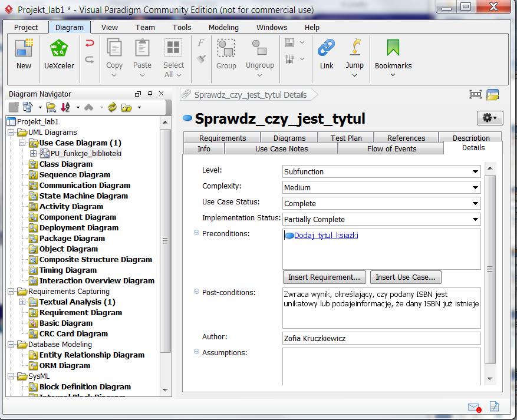The height and width of the screenshot is (420, 517).
Task: Click the red Undo arrow
Action: click(90, 43)
